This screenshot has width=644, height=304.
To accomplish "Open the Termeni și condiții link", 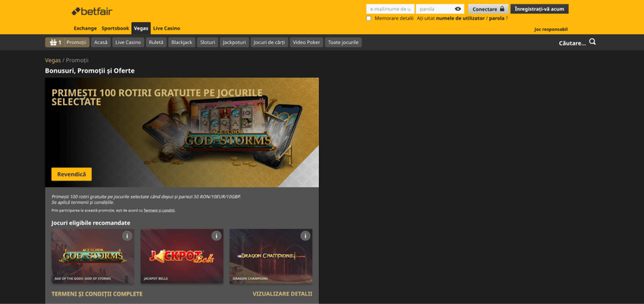I will pos(159,210).
